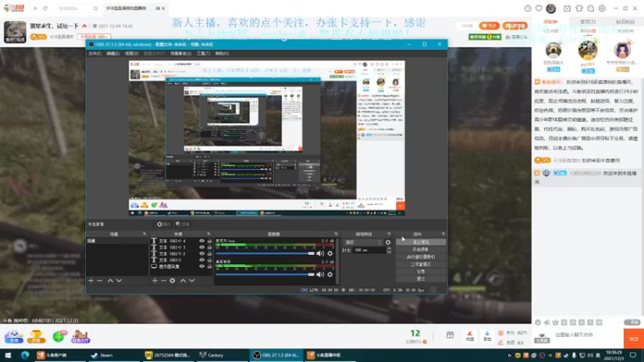
Task: Toggle visibility of text source 4
Action: click(202, 241)
